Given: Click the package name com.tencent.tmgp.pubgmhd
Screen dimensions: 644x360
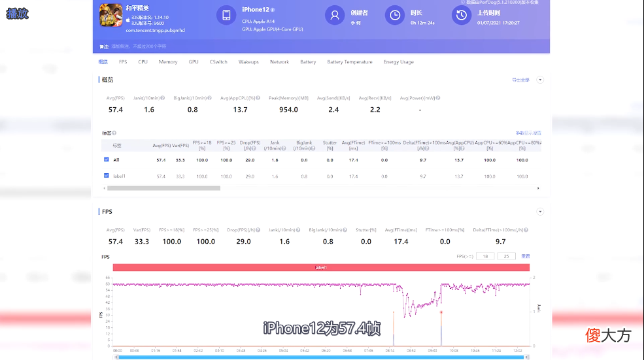Looking at the screenshot, I should click(155, 30).
